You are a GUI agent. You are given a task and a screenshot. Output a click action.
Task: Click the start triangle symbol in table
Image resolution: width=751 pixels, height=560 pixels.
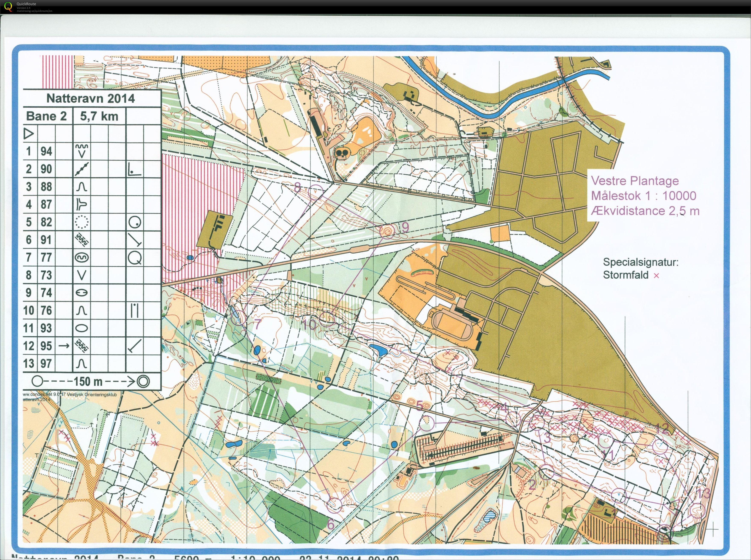click(x=29, y=134)
